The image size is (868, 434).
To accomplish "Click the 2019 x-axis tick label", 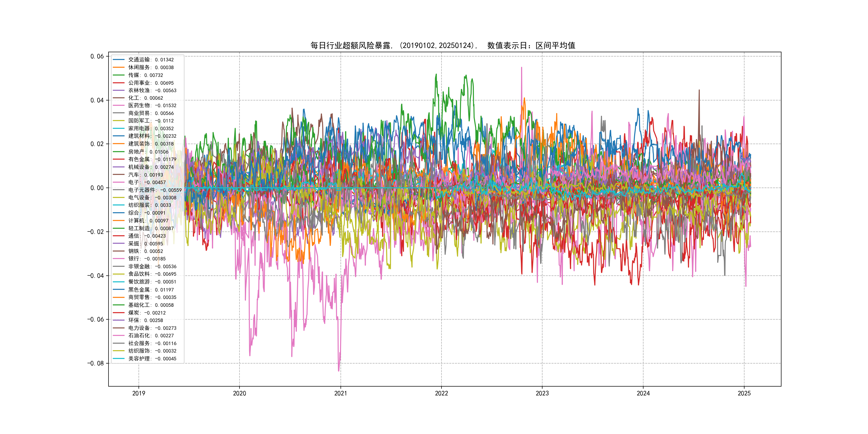I will tap(139, 393).
